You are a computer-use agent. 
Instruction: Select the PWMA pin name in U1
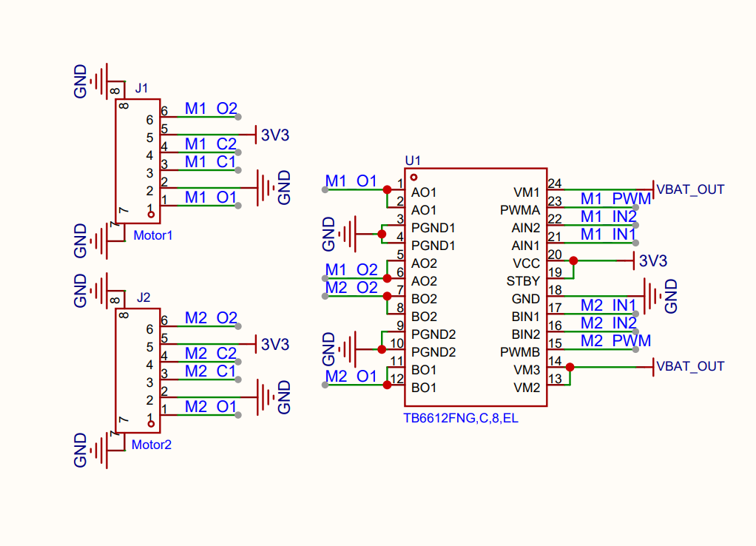[520, 210]
